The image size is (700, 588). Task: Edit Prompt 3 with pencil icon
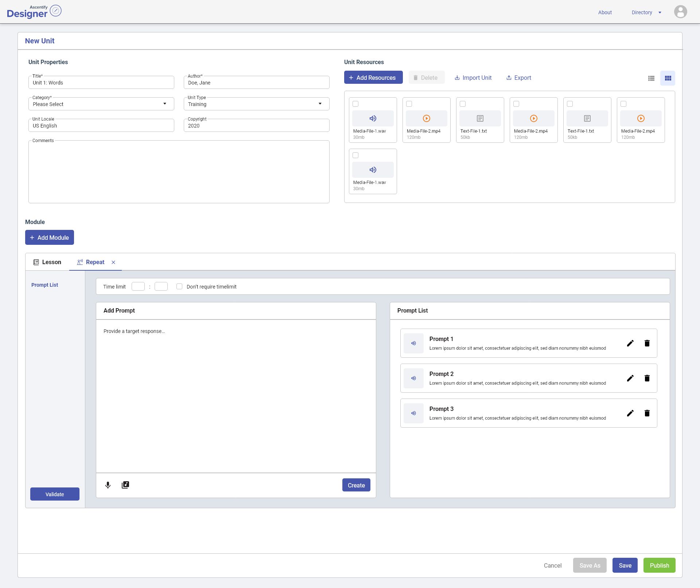(x=630, y=413)
